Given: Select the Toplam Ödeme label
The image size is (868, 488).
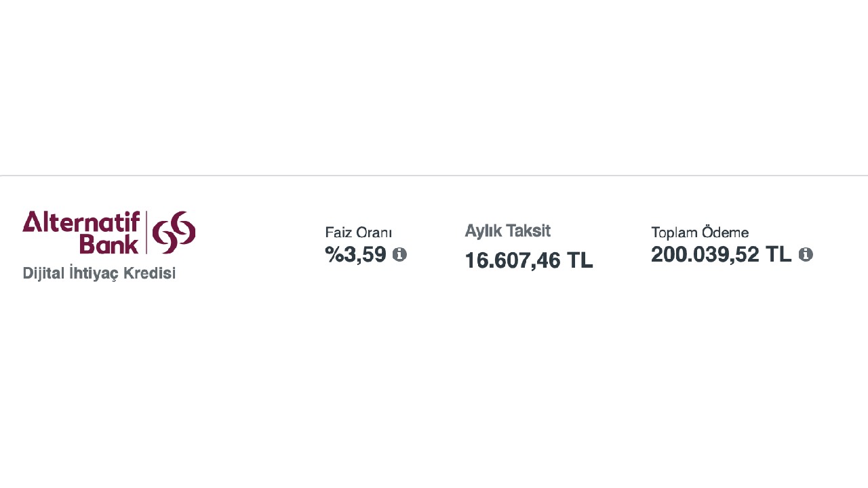Looking at the screenshot, I should (x=700, y=232).
